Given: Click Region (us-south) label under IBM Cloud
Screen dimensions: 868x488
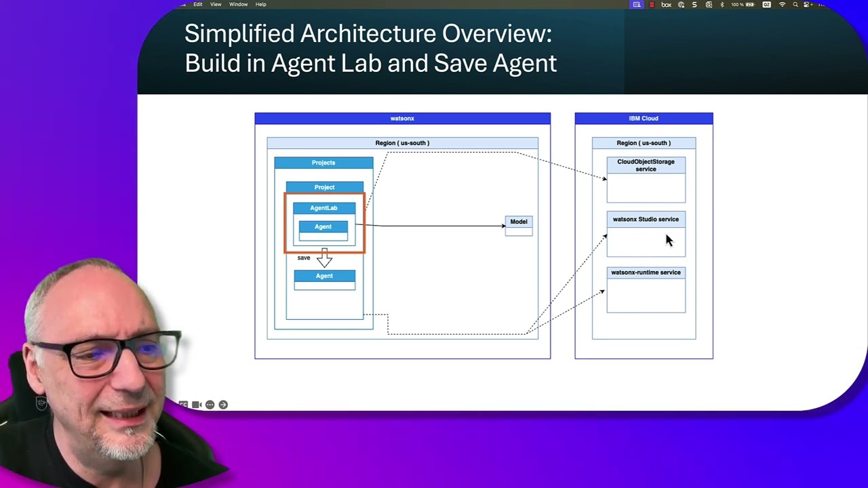Looking at the screenshot, I should click(x=644, y=143).
